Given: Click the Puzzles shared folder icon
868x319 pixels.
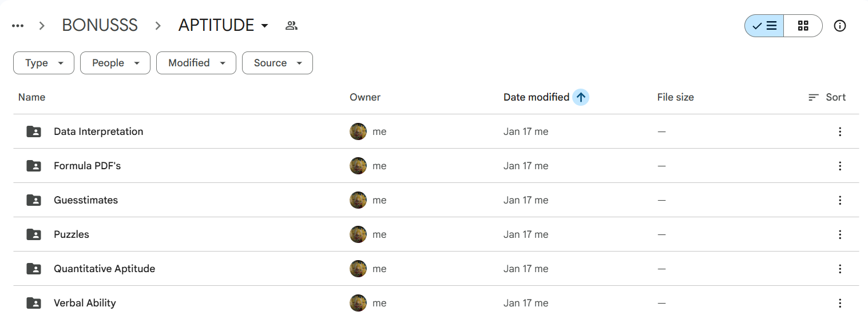Looking at the screenshot, I should (34, 234).
